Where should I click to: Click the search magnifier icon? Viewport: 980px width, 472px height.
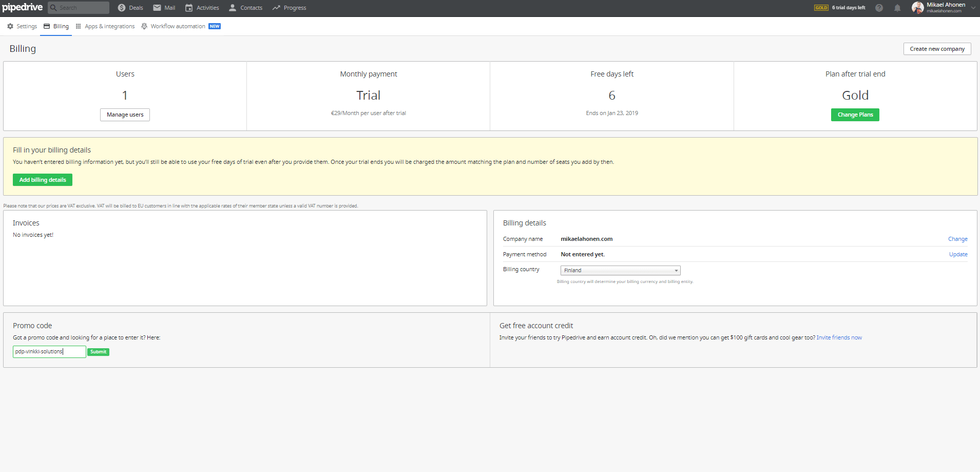pos(53,8)
